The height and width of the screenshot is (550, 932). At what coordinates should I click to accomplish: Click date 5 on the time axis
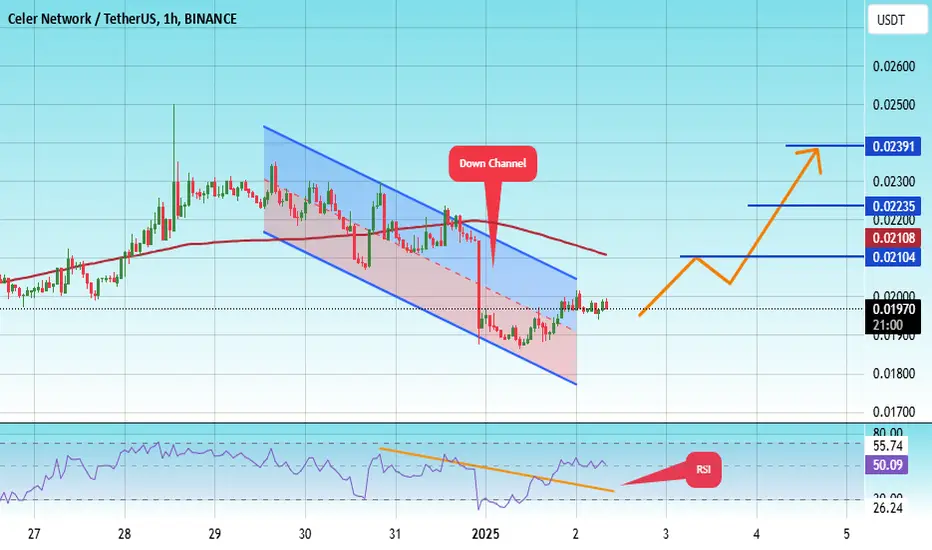[846, 534]
